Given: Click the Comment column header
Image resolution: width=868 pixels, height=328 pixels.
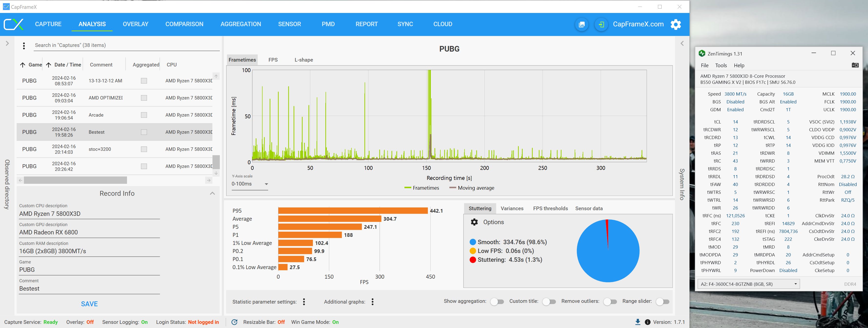Looking at the screenshot, I should [101, 65].
